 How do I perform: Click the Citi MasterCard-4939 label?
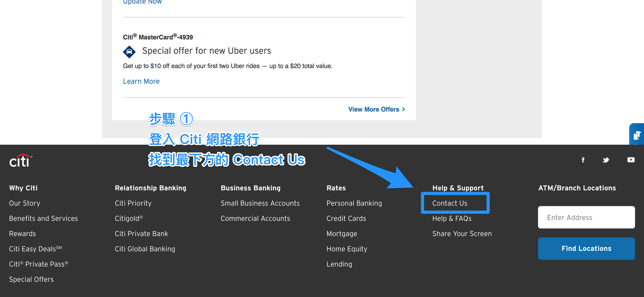tap(158, 37)
